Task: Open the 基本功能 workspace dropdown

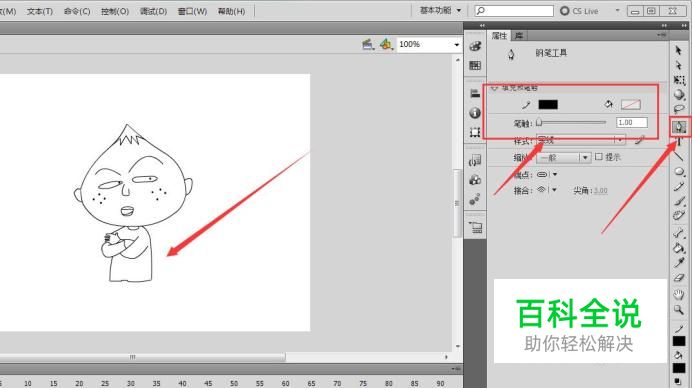Action: click(x=440, y=10)
